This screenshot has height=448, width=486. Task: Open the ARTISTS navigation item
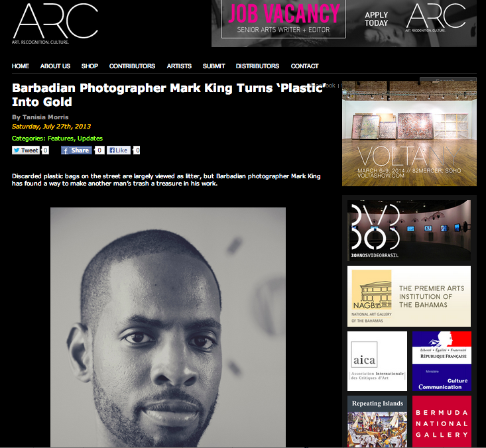[179, 66]
